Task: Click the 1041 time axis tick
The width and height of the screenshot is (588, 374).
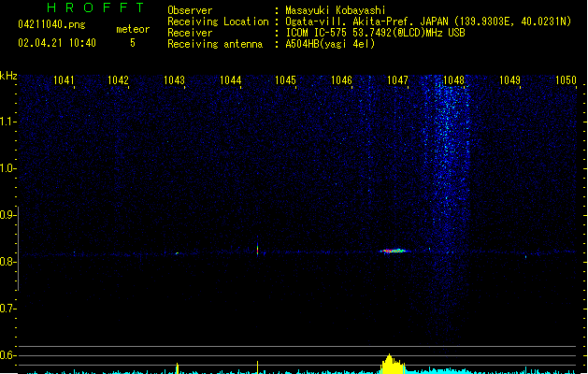Action: tap(64, 80)
